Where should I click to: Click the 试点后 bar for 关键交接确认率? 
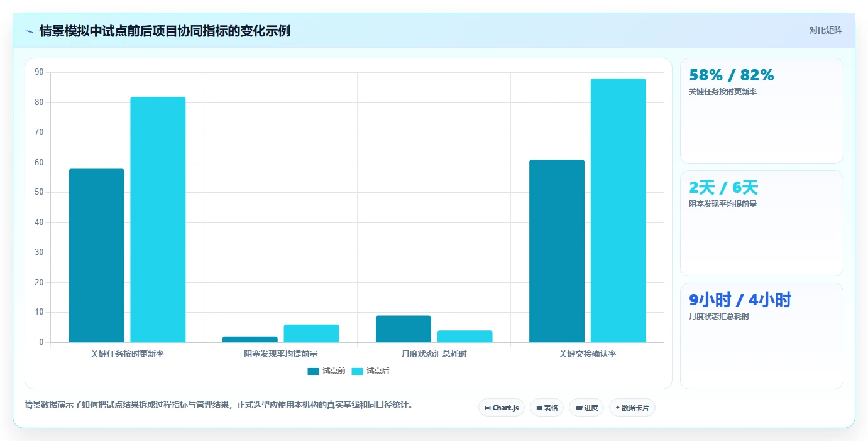click(618, 210)
